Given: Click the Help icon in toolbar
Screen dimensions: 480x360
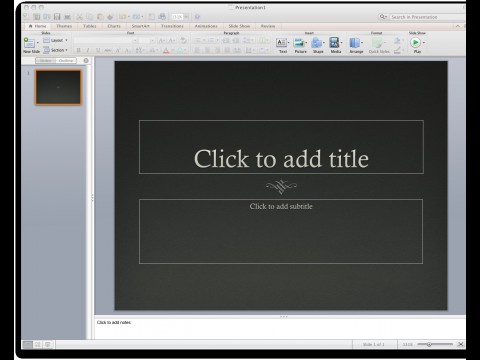Looking at the screenshot, I should tap(197, 17).
